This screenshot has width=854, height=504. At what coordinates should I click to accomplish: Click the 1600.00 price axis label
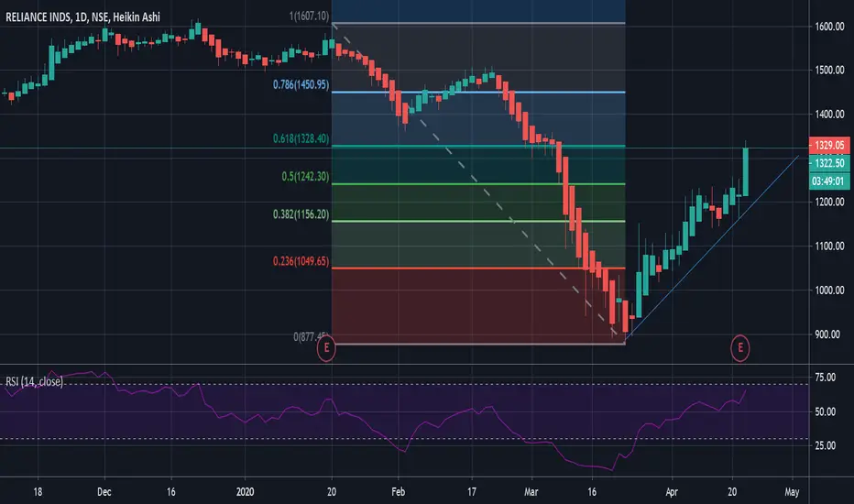pos(829,27)
